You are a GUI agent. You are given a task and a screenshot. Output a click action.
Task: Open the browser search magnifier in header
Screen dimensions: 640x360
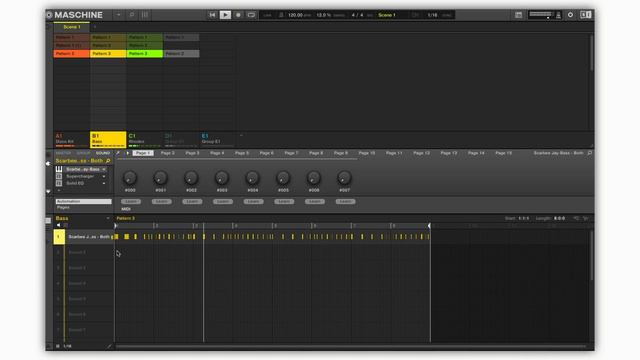pyautogui.click(x=132, y=15)
